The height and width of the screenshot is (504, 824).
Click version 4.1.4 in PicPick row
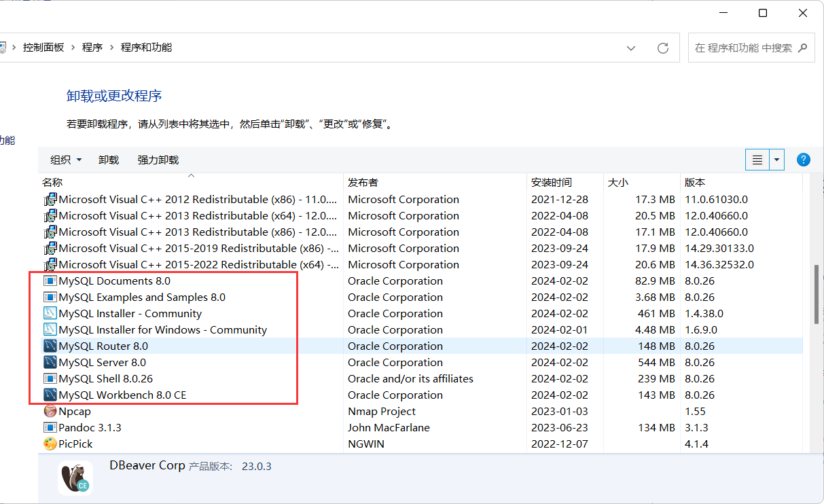pyautogui.click(x=696, y=444)
